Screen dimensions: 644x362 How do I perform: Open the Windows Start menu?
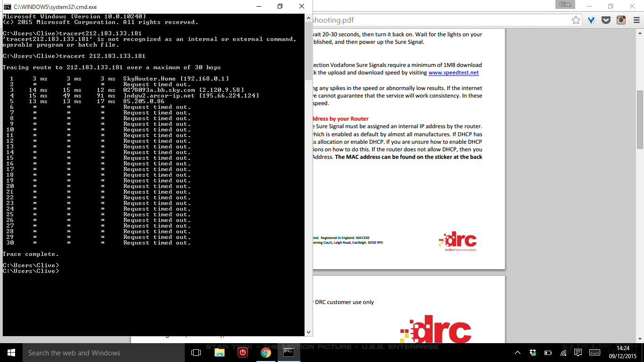[x=11, y=353]
